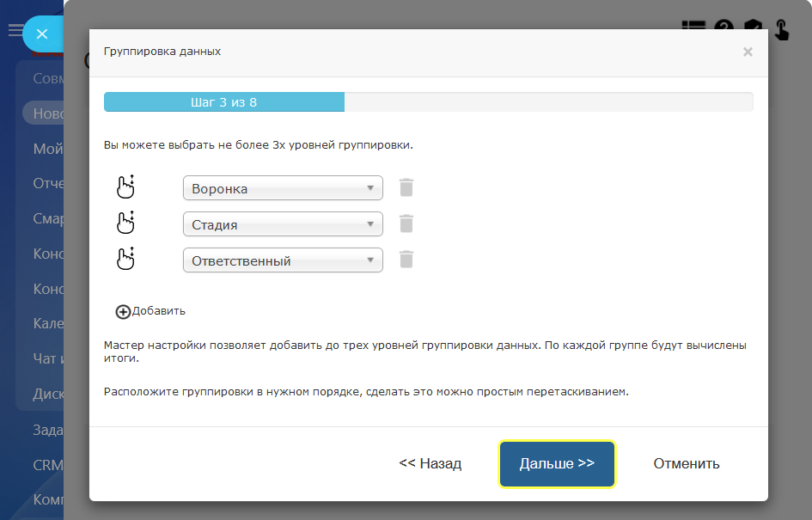Expand the Стадия grouping dropdown
Screen dimensions: 812x520
pos(283,224)
